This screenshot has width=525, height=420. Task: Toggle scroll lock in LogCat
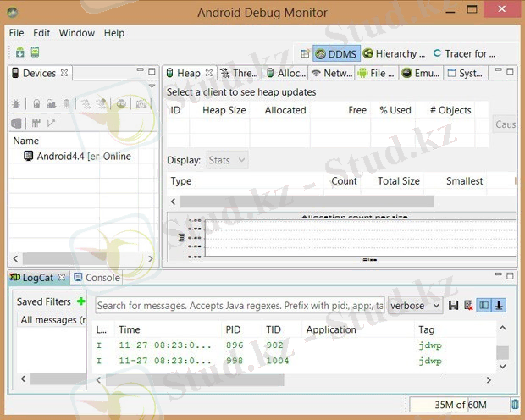click(500, 306)
